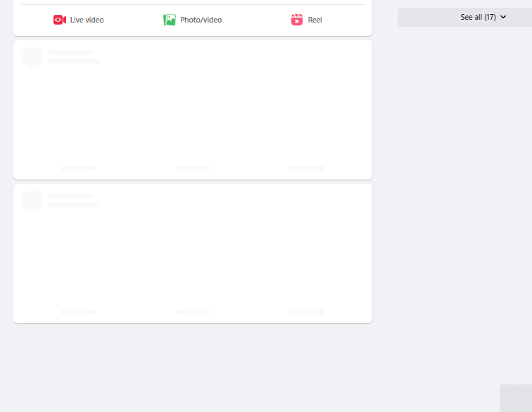Image resolution: width=532 pixels, height=412 pixels.
Task: Click the red Live video camera icon
Action: click(x=60, y=20)
